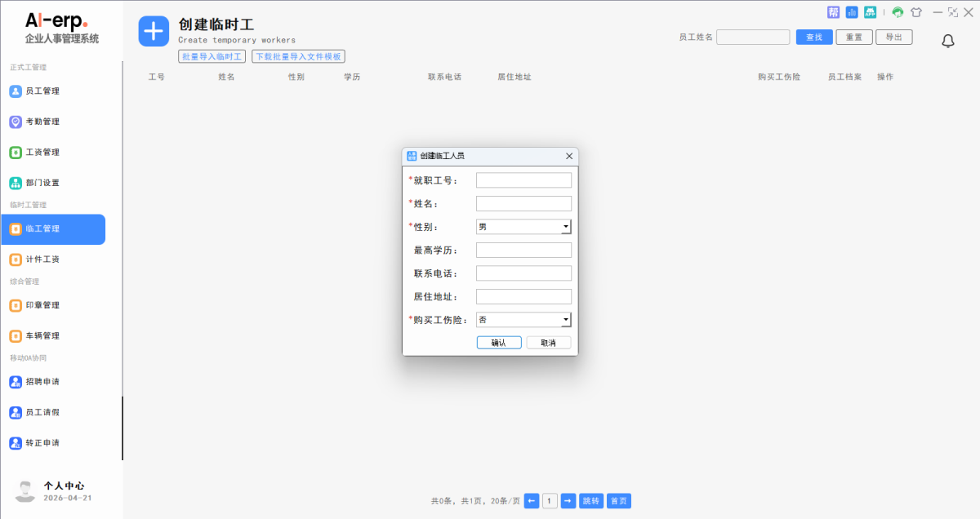Open the skin theme shirt icon
Image resolution: width=980 pixels, height=519 pixels.
tap(915, 12)
